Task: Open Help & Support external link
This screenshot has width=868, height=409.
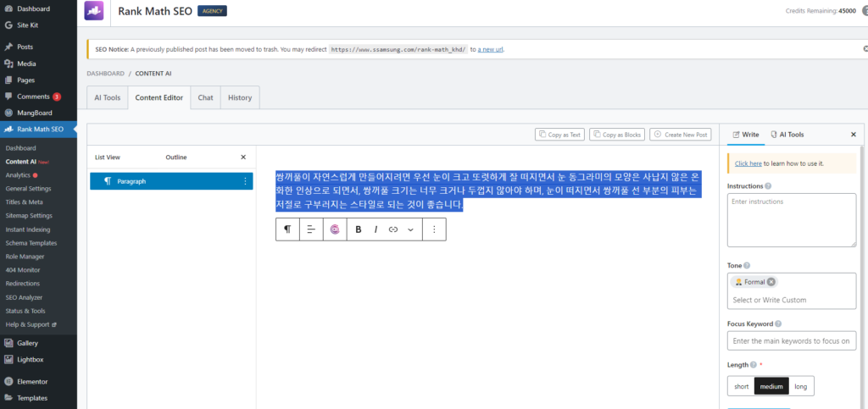Action: 31,324
